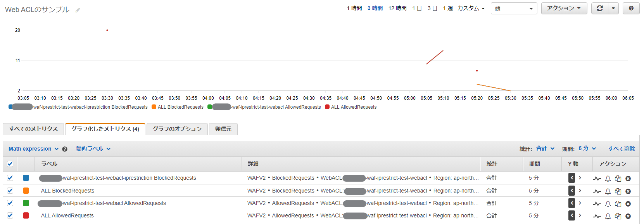Uncheck the ALL AllowedRequests checkbox
Screen dimensions: 644x224
pyautogui.click(x=10, y=215)
